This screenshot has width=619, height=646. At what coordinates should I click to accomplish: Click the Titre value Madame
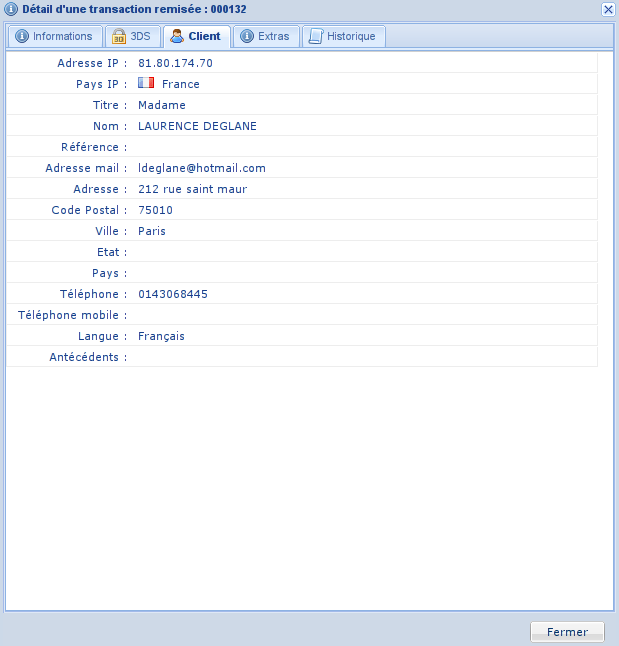(x=162, y=105)
